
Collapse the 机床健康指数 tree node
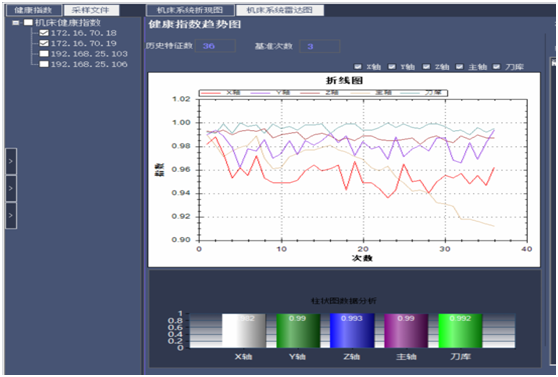16,23
